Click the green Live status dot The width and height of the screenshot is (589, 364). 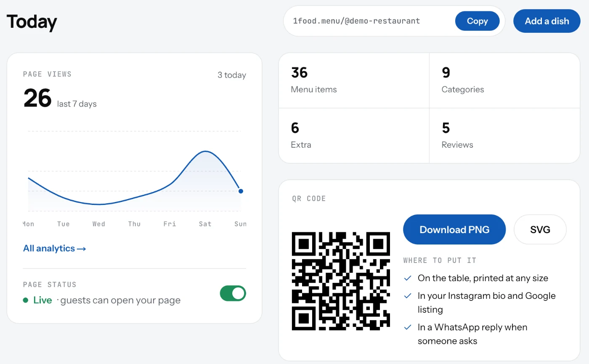[x=26, y=300]
